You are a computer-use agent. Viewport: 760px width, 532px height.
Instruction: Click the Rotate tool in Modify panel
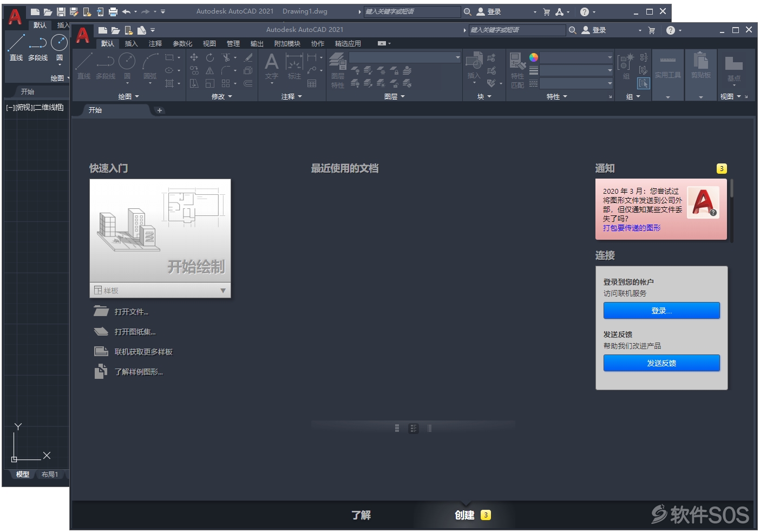tap(210, 57)
